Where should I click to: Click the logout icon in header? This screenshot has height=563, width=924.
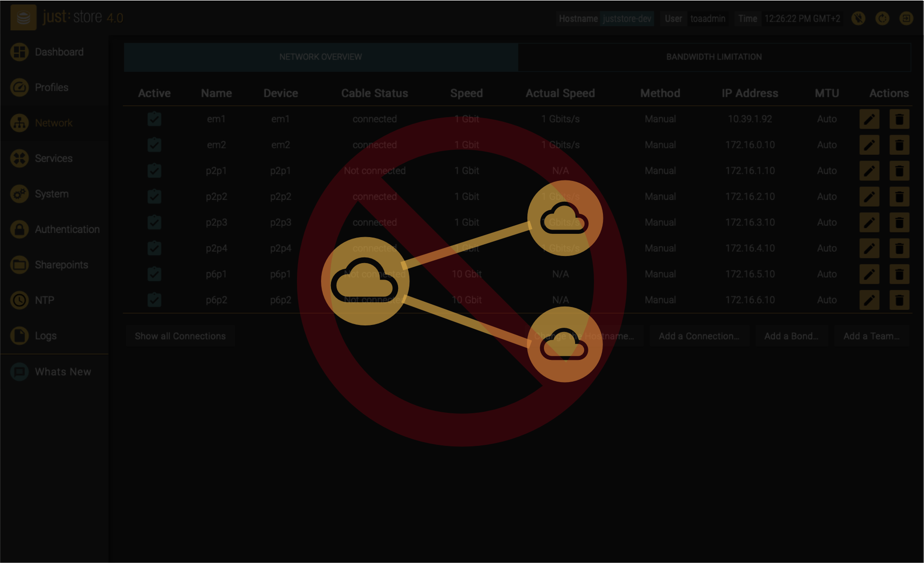pos(906,18)
